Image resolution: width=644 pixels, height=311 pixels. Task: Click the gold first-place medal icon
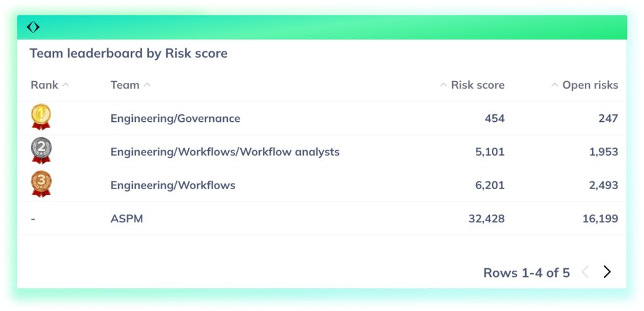(42, 117)
